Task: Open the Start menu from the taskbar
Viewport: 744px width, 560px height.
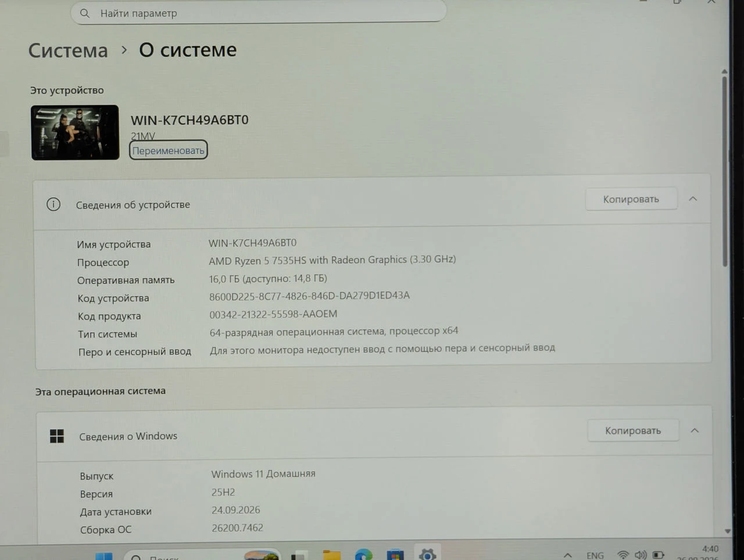Action: 104,555
